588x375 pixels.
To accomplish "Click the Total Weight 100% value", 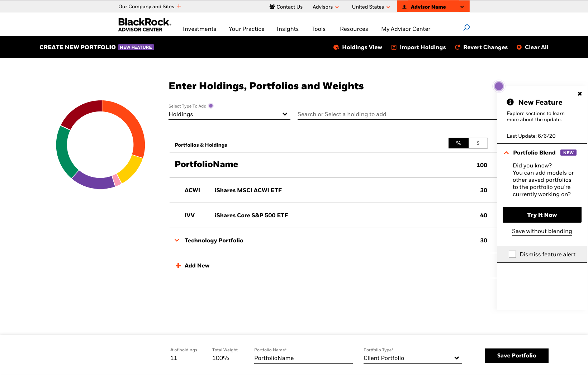I will [x=220, y=358].
